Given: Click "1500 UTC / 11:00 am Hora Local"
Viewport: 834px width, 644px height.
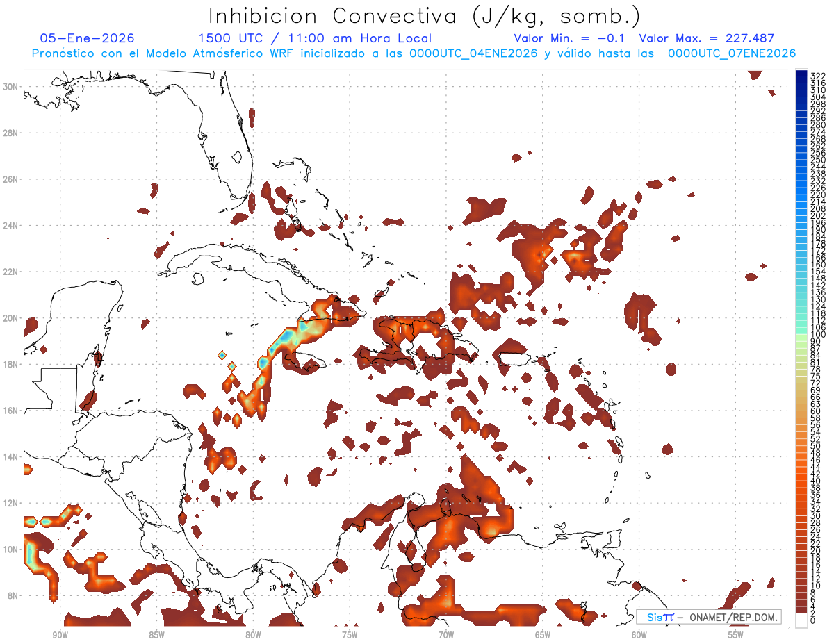Looking at the screenshot, I should pos(315,38).
